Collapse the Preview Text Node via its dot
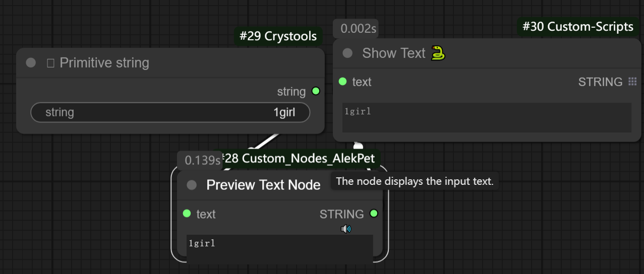Viewport: 644px width, 274px height. point(192,185)
